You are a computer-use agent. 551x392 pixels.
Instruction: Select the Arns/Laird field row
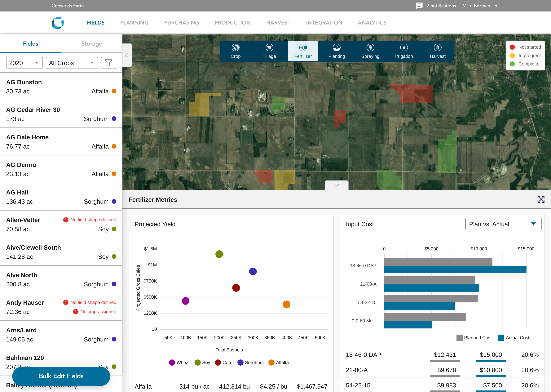point(61,335)
